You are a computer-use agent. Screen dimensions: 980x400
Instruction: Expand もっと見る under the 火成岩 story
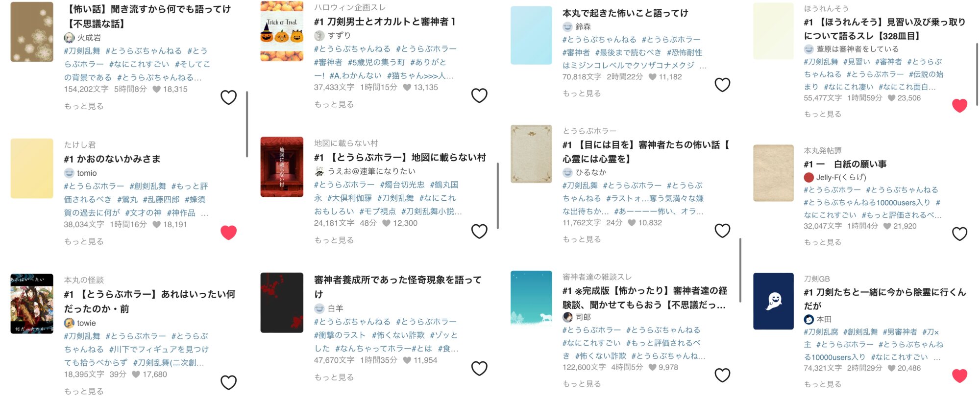[84, 106]
